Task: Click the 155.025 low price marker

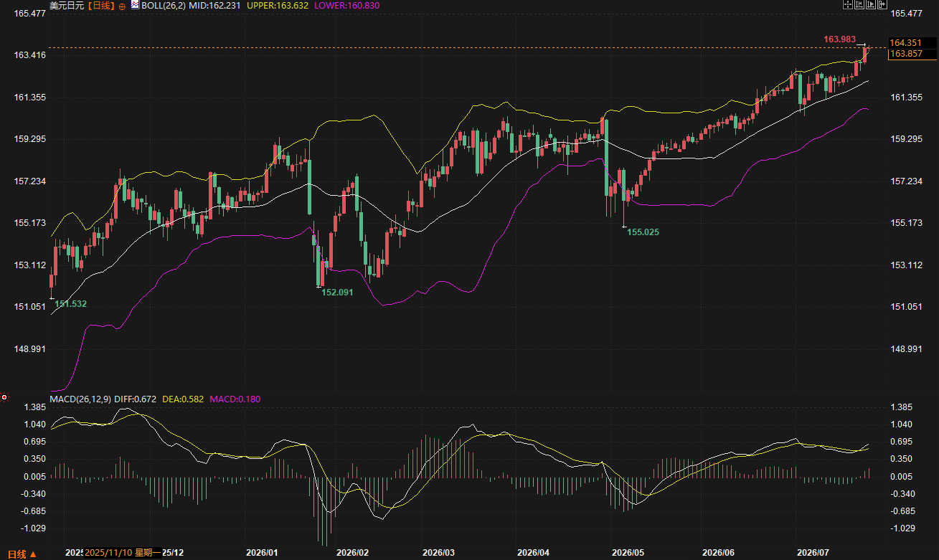Action: [x=643, y=232]
